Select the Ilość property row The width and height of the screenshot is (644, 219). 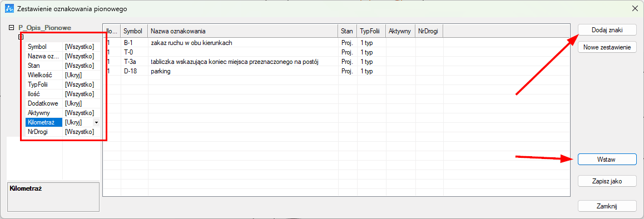coord(62,94)
